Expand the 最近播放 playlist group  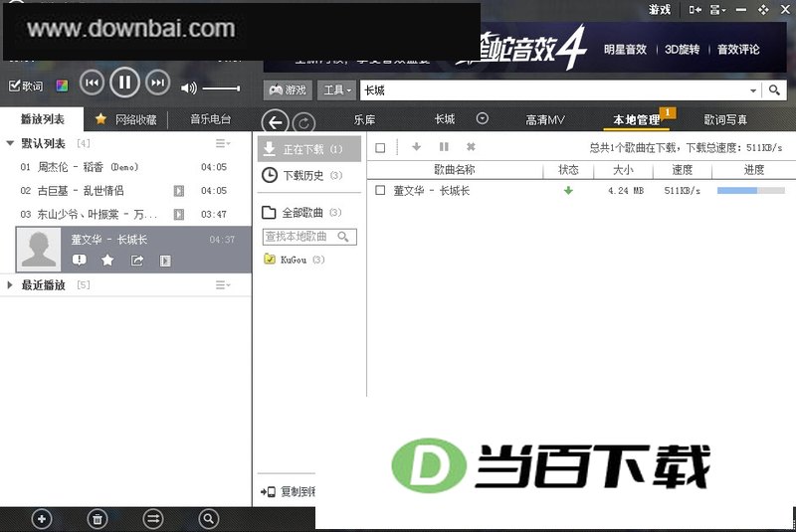pos(10,285)
